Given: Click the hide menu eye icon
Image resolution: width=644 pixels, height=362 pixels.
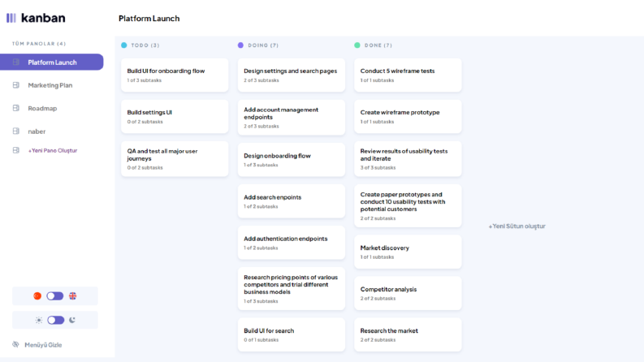Looking at the screenshot, I should 15,344.
